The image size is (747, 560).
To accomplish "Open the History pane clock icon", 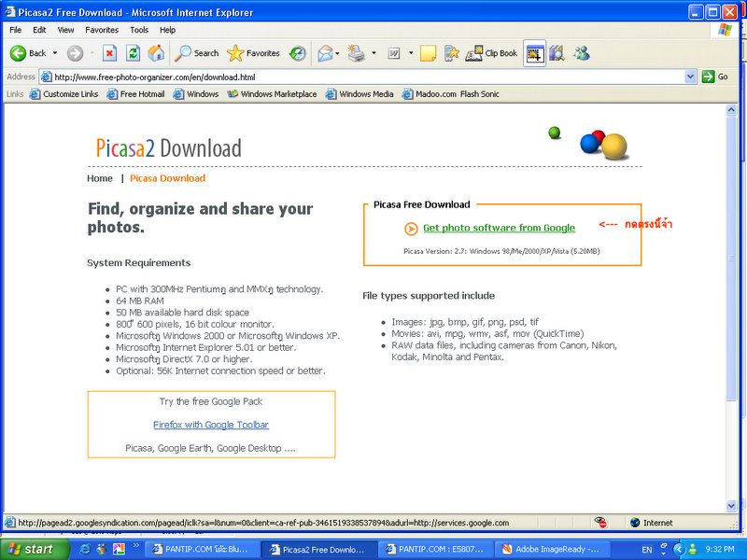I will point(298,53).
